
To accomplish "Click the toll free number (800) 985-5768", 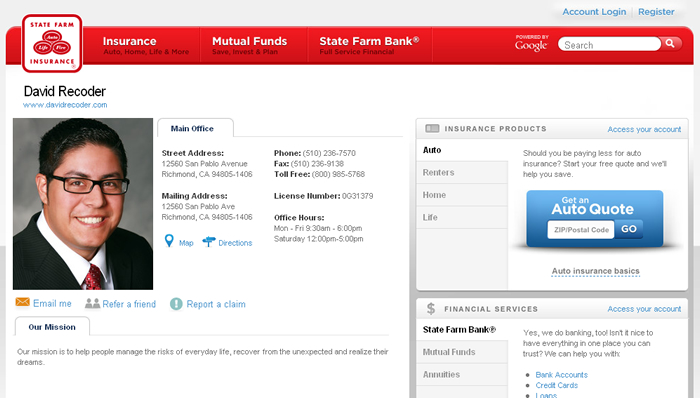I will coord(338,174).
